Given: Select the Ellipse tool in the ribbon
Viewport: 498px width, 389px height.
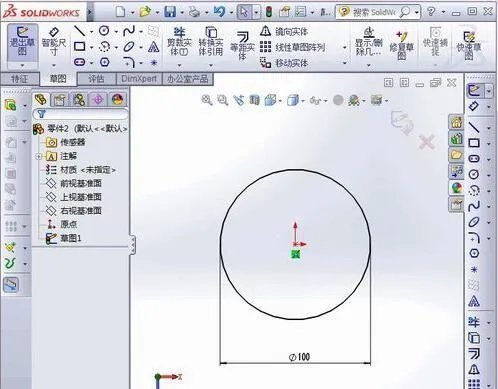Looking at the screenshot, I should click(129, 47).
